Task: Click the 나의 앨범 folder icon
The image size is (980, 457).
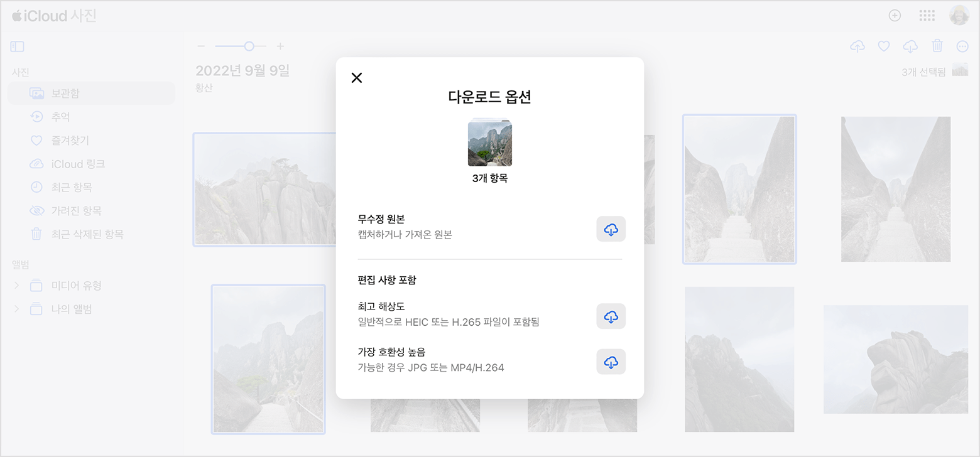Action: [x=36, y=309]
